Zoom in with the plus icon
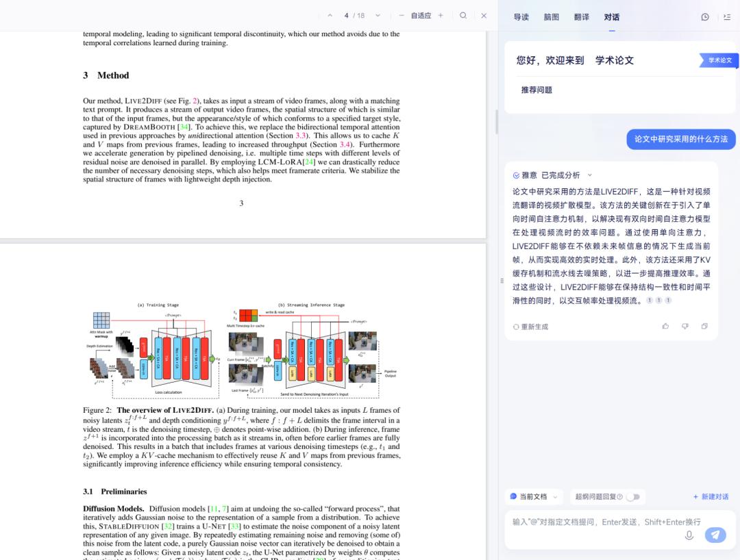Screen dimensions: 740x560 (x=441, y=16)
